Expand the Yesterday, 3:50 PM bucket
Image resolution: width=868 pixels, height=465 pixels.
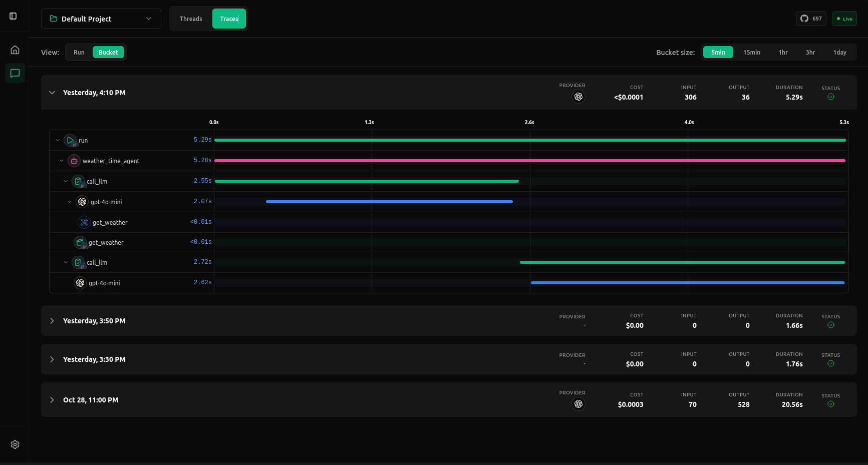(52, 321)
